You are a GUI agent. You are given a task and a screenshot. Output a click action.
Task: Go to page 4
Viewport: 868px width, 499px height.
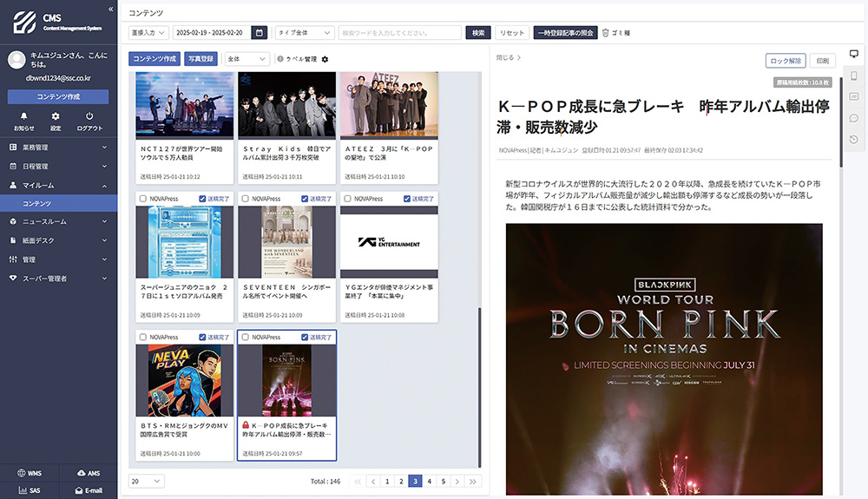tap(429, 482)
